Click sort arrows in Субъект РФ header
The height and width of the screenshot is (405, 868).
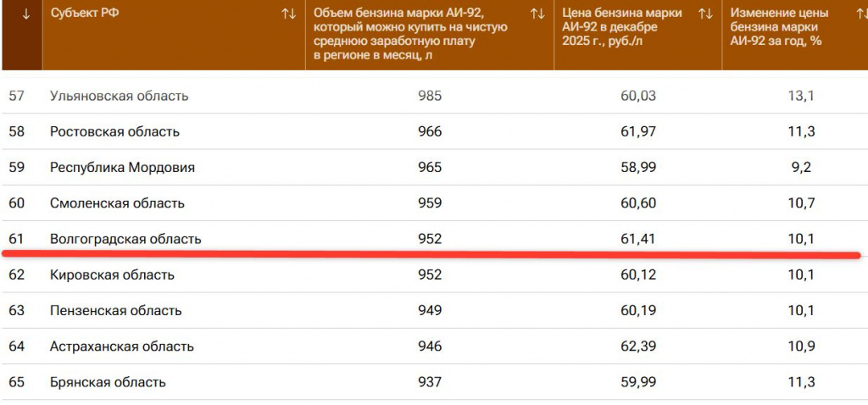coord(288,14)
